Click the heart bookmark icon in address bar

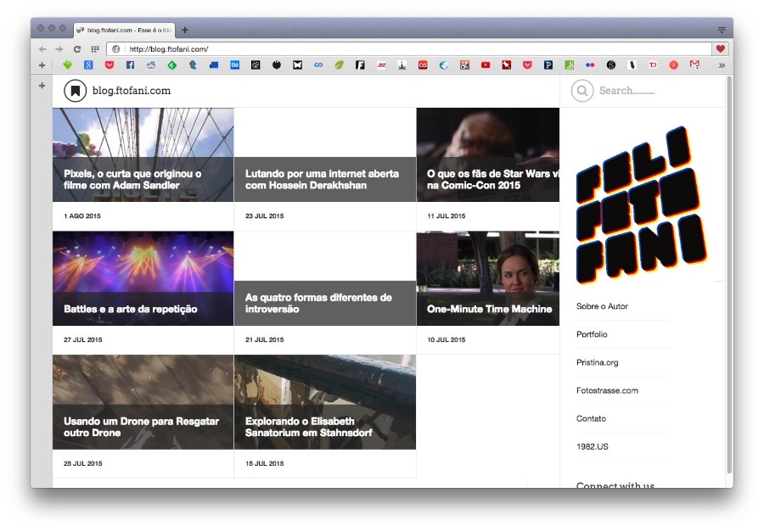click(721, 49)
